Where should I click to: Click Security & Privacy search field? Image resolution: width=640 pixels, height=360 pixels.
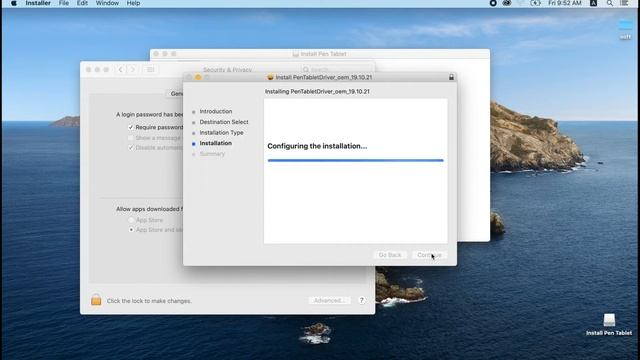[337, 69]
